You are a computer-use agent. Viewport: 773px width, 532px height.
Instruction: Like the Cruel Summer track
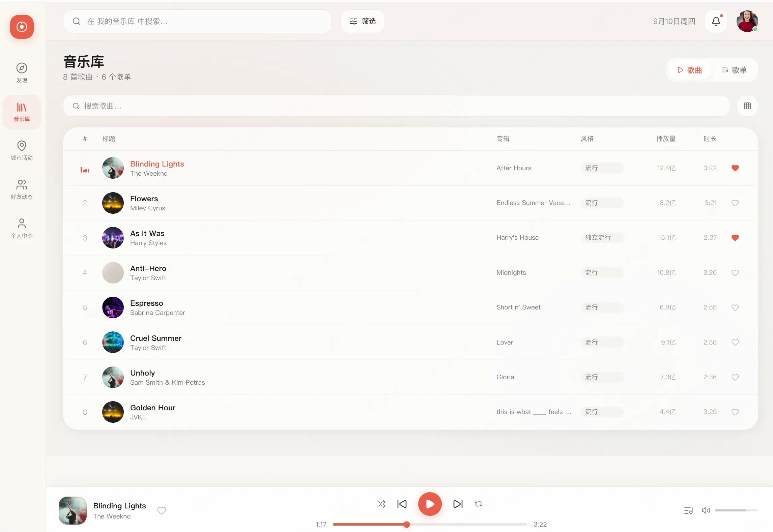click(x=735, y=342)
